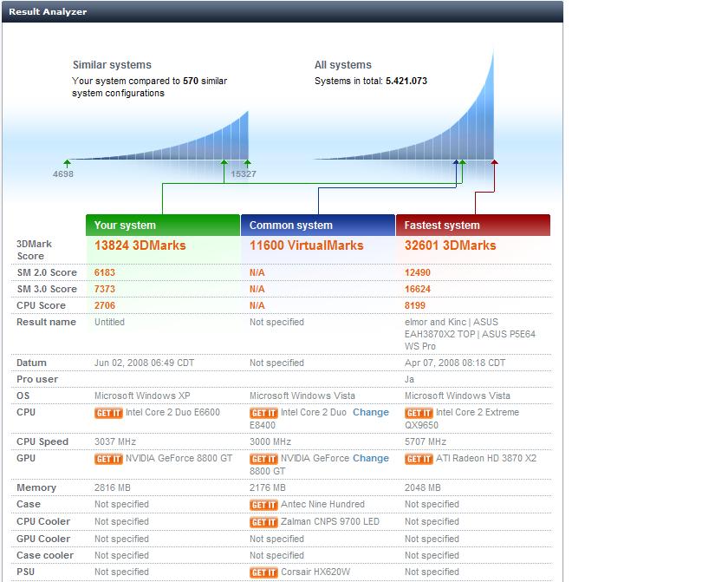728x582 pixels.
Task: Click Your system SM 3.0 score 7373
Action: point(105,289)
